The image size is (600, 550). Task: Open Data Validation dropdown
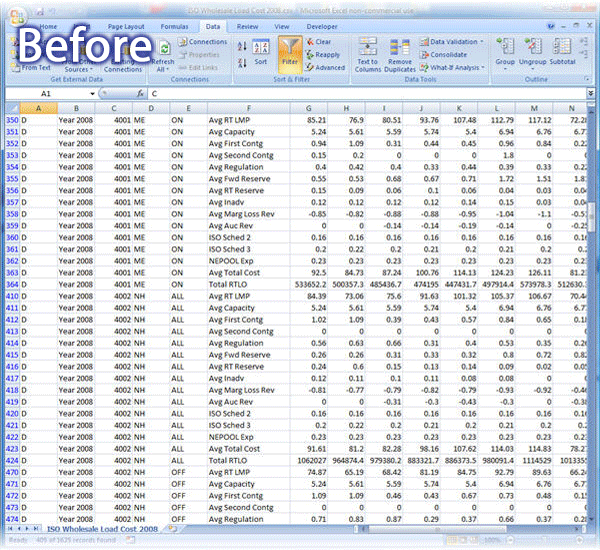(x=482, y=42)
